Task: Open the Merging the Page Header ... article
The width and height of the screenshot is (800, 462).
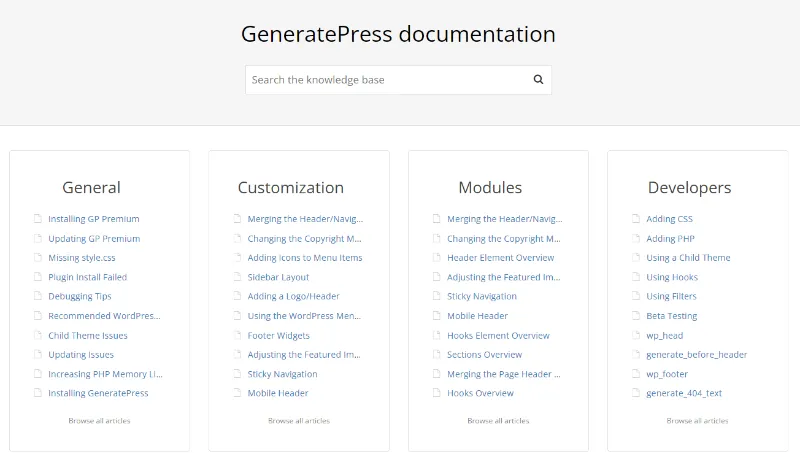Action: click(x=504, y=374)
